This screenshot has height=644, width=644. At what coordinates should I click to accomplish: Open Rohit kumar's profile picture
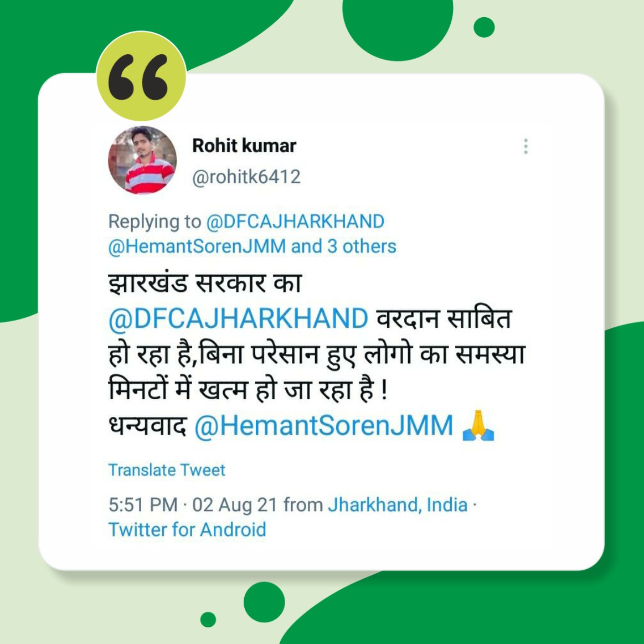[x=142, y=160]
